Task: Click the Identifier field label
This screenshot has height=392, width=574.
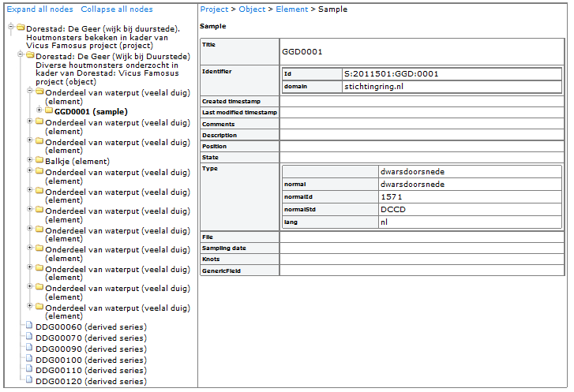Action: pos(216,71)
